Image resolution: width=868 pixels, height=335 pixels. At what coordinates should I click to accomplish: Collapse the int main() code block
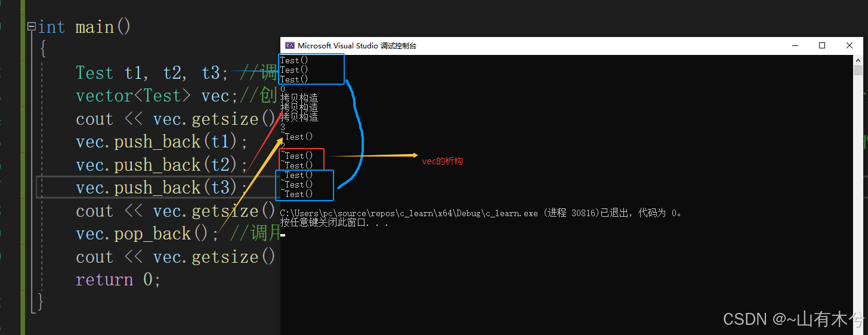pos(31,27)
